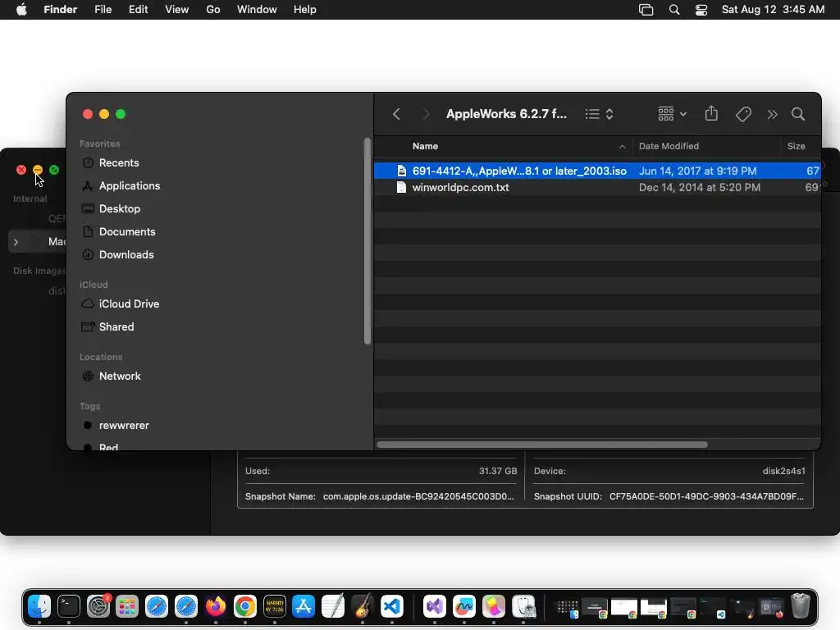Screen dimensions: 840x630
Task: Click the Finder sidebar vertical scrollbar
Action: 367,241
